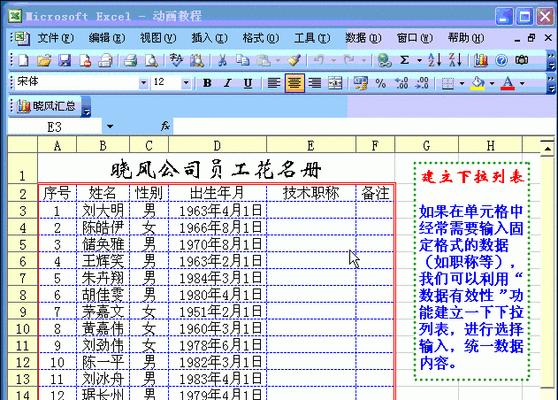Select the column E header
The height and width of the screenshot is (400, 558).
point(311,145)
